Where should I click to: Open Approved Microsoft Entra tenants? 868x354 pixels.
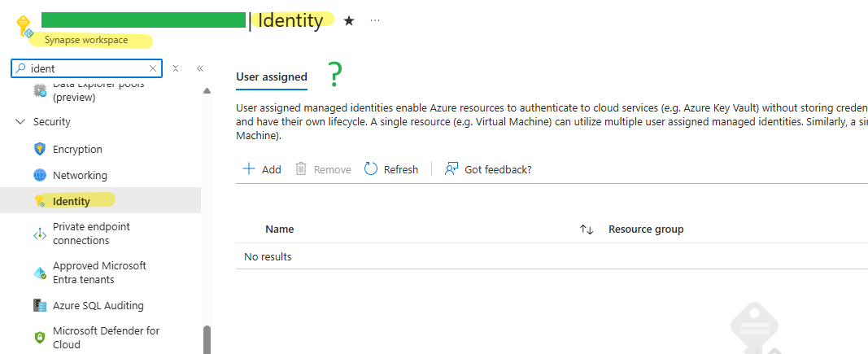(99, 273)
